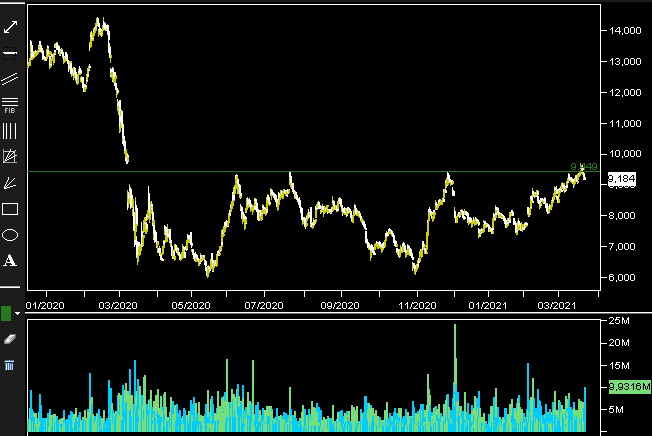Select the rectangle shape tool
The height and width of the screenshot is (436, 652).
point(10,209)
